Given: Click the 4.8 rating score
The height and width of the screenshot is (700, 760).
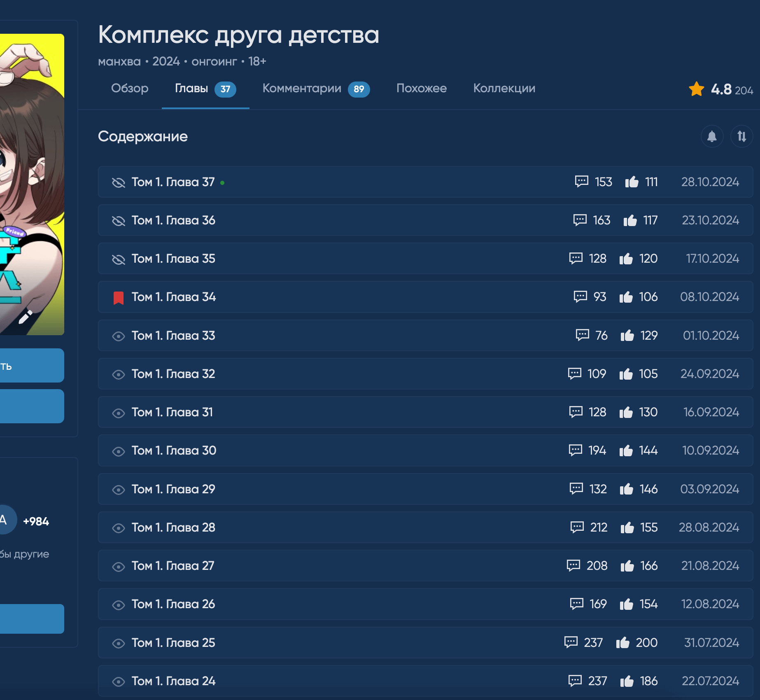Looking at the screenshot, I should 721,89.
